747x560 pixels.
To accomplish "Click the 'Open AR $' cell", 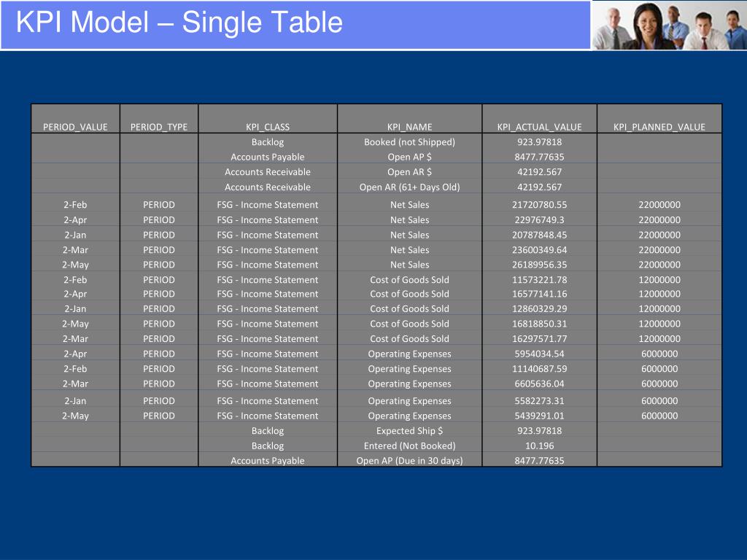I will click(x=410, y=172).
